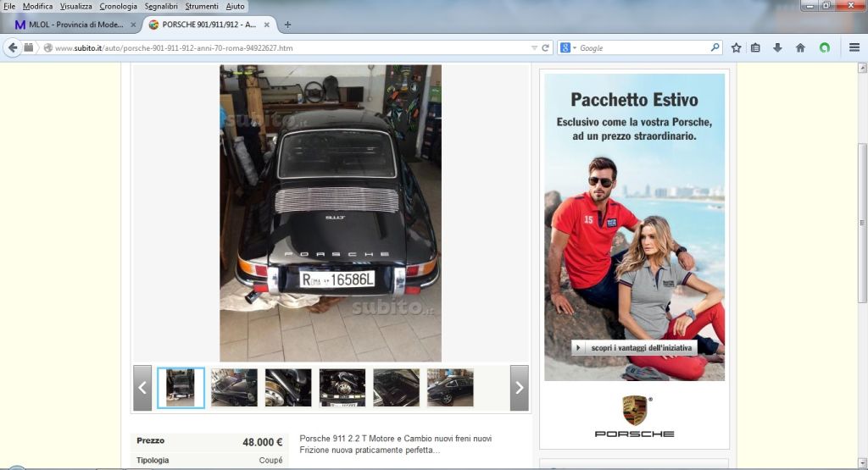Click the 'Prezzo' label
Viewport: 868px width, 470px height.
click(x=151, y=440)
